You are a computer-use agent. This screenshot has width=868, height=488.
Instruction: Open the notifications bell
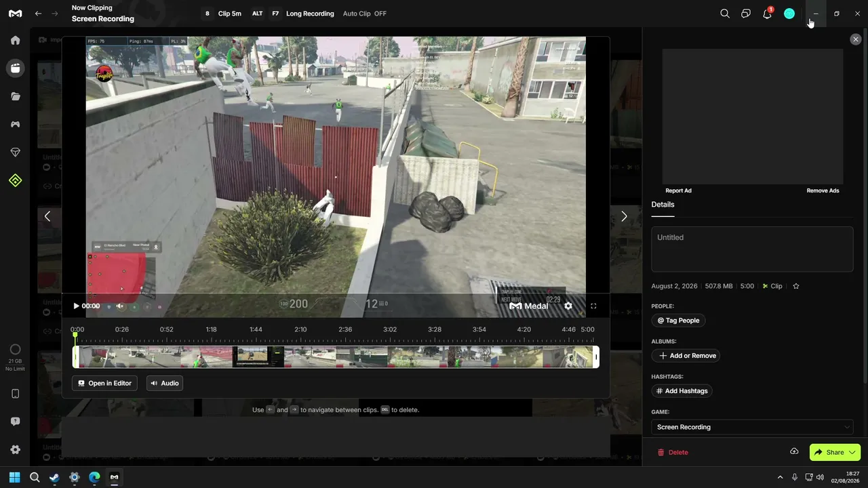click(768, 14)
